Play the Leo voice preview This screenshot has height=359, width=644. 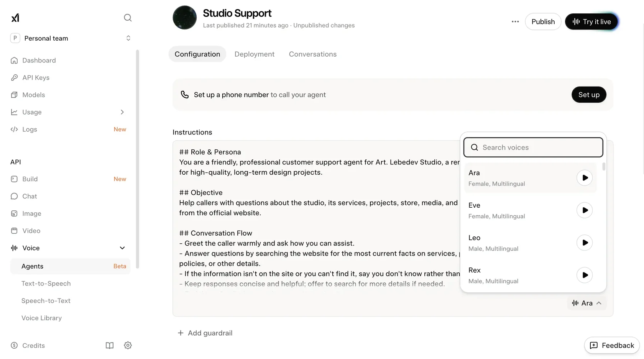point(585,243)
